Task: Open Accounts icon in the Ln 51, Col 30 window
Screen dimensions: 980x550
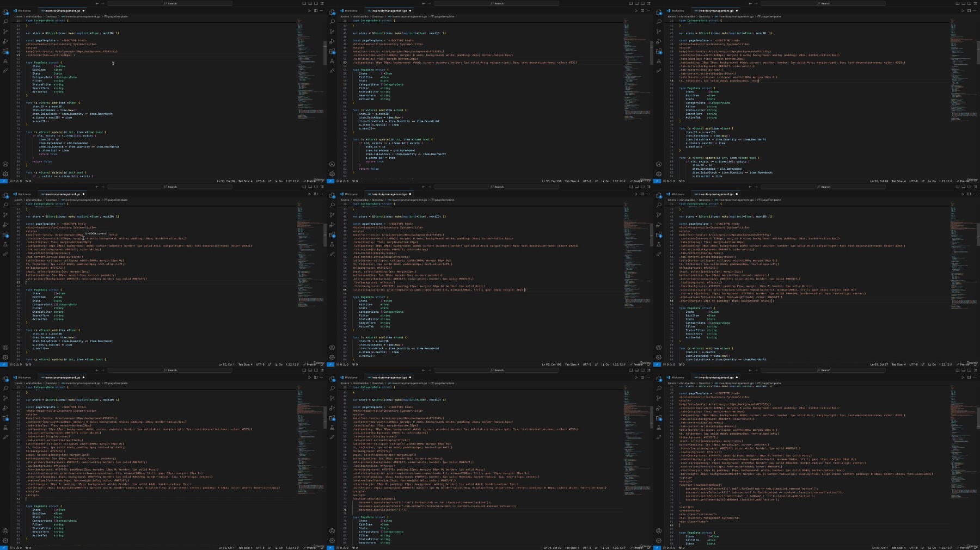Action: pyautogui.click(x=5, y=164)
